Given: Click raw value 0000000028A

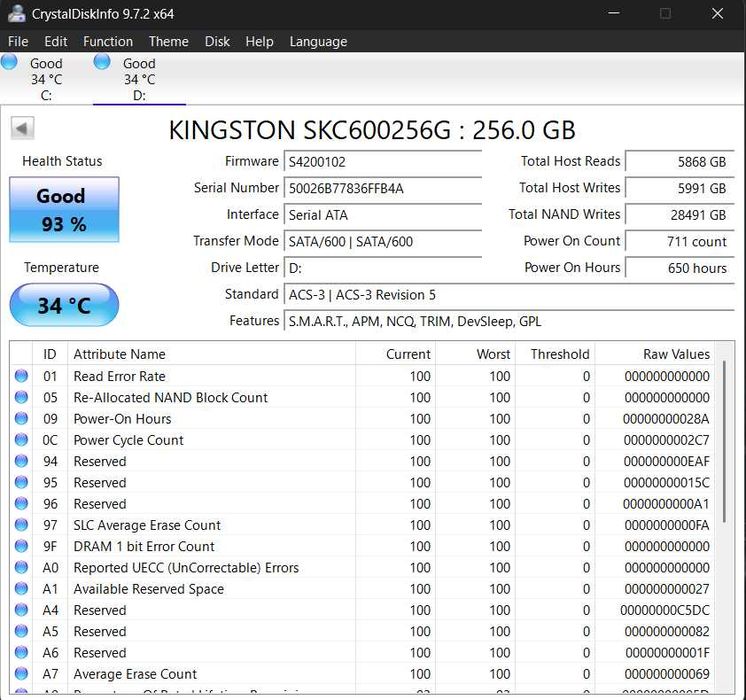Looking at the screenshot, I should (x=666, y=419).
